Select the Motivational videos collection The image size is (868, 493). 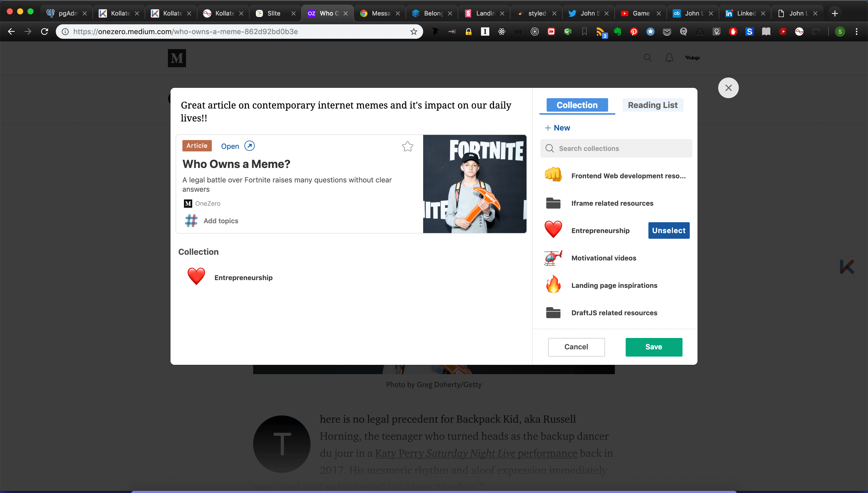coord(604,258)
